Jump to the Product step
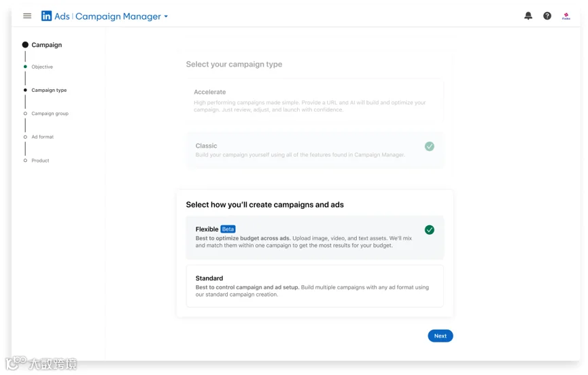 40,161
